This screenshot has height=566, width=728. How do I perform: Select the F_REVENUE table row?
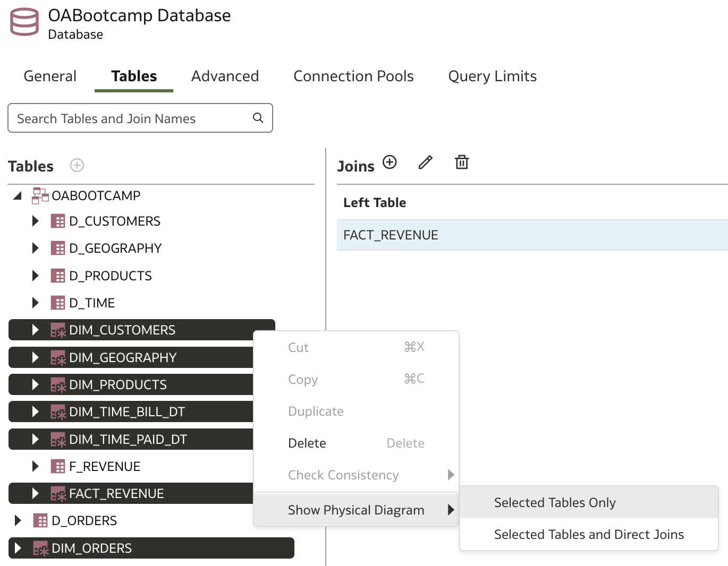tap(131, 466)
